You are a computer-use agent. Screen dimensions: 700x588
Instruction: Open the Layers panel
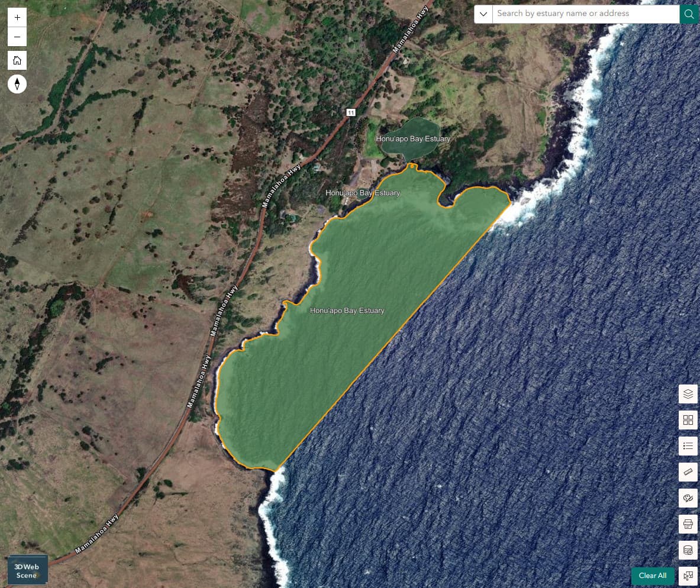(688, 393)
